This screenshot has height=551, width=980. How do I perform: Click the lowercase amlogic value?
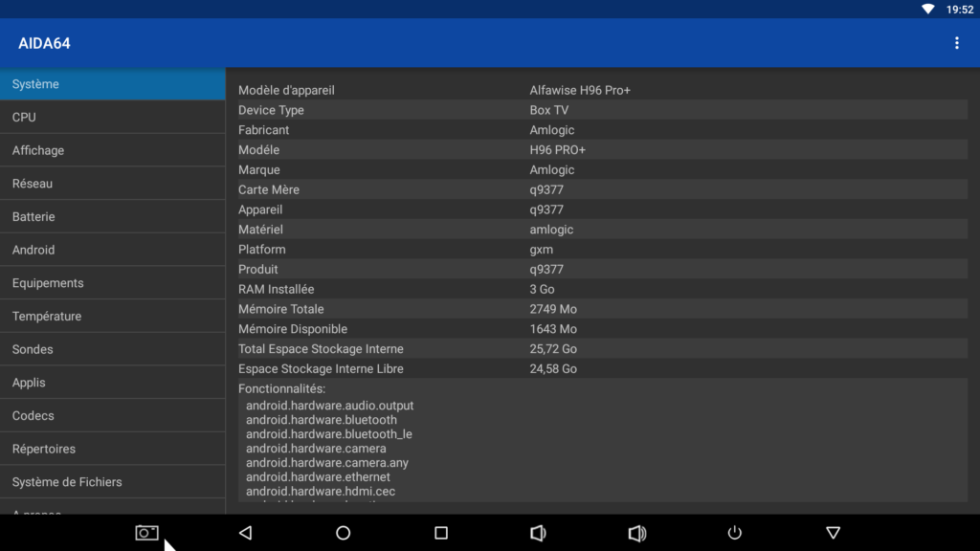(551, 230)
